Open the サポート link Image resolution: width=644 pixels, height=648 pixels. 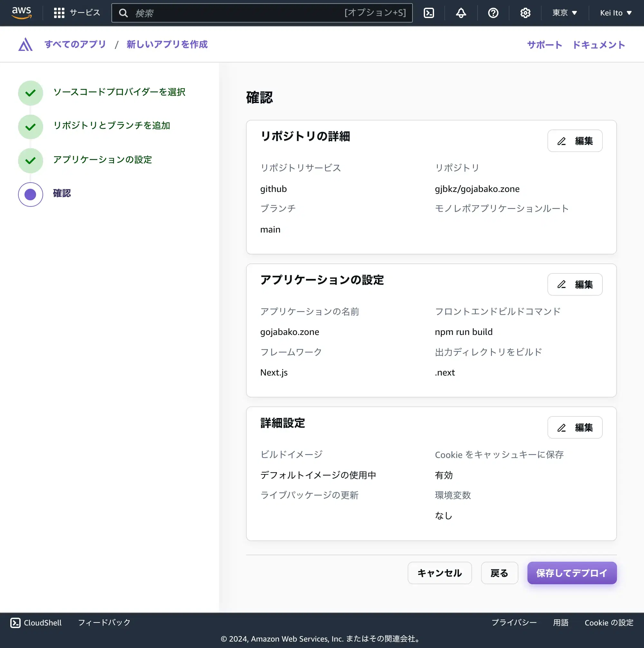(545, 45)
